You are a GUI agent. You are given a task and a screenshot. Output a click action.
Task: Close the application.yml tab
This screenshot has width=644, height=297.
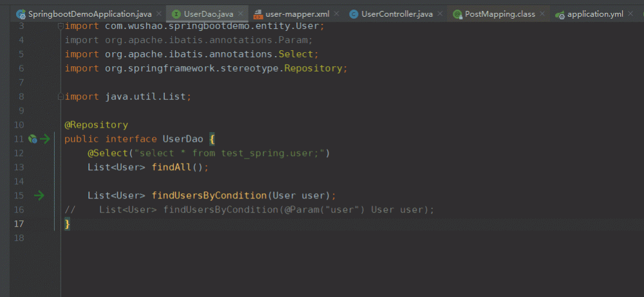(631, 14)
